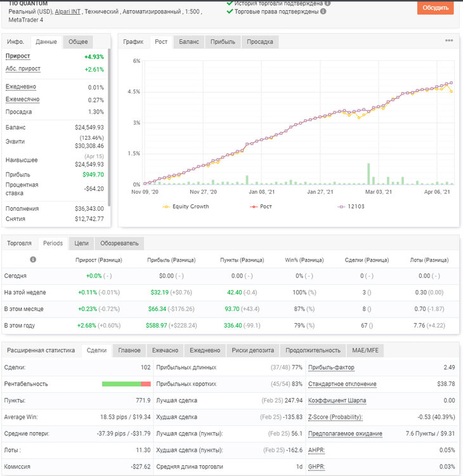The width and height of the screenshot is (463, 476).
Task: Click the info icon next to trading history verified
Action: click(327, 3)
